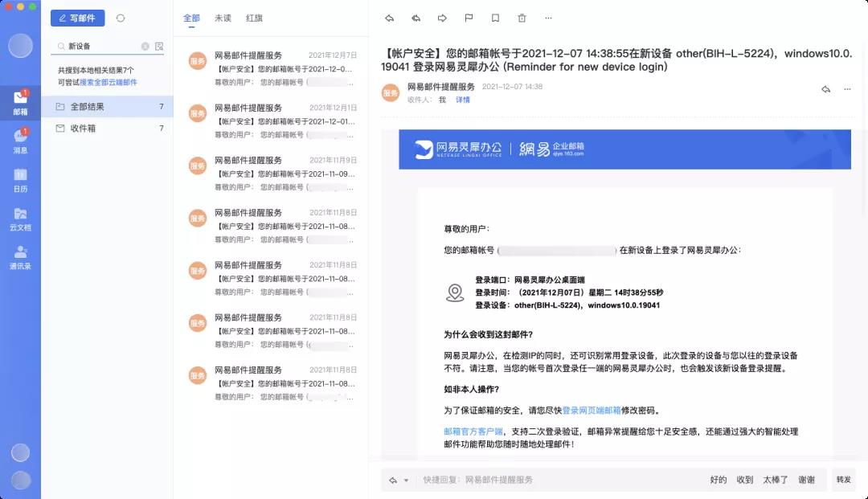The image size is (868, 499).
Task: Open the advanced search filter icon
Action: pyautogui.click(x=159, y=47)
